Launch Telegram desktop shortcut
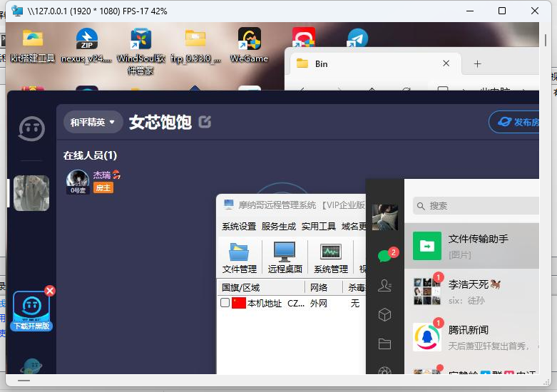 (x=357, y=38)
